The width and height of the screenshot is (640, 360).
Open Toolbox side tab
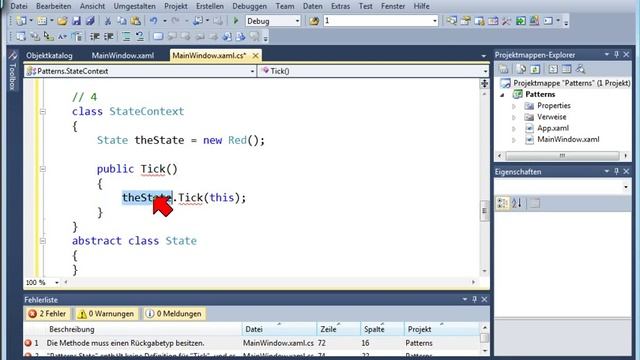[x=12, y=71]
